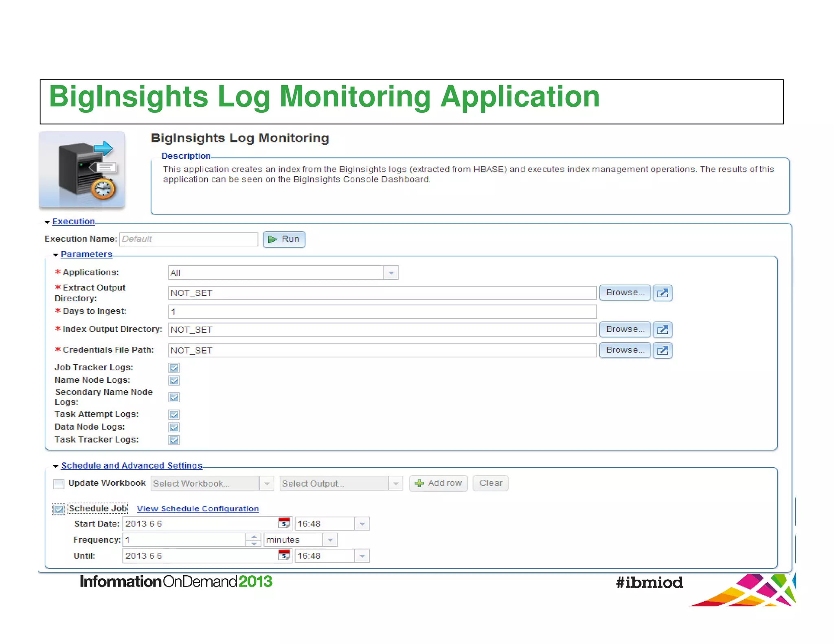Screen dimensions: 834x644
Task: Open calendar picker for Start Date
Action: point(284,523)
